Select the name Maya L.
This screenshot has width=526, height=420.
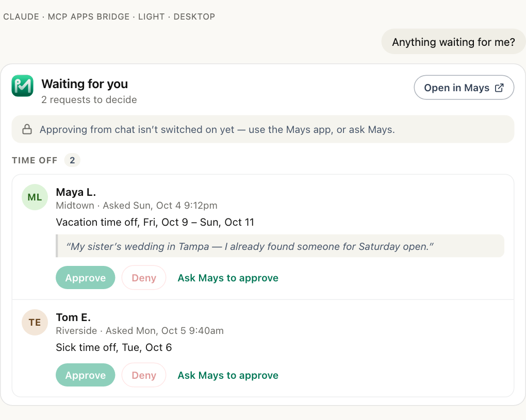click(x=76, y=192)
